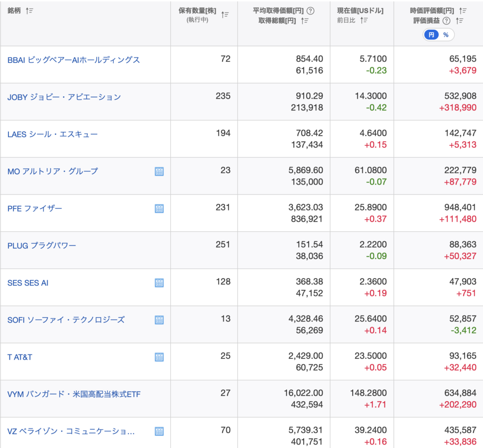Open the SES AI calendar icon
483x448 pixels.
[x=159, y=283]
